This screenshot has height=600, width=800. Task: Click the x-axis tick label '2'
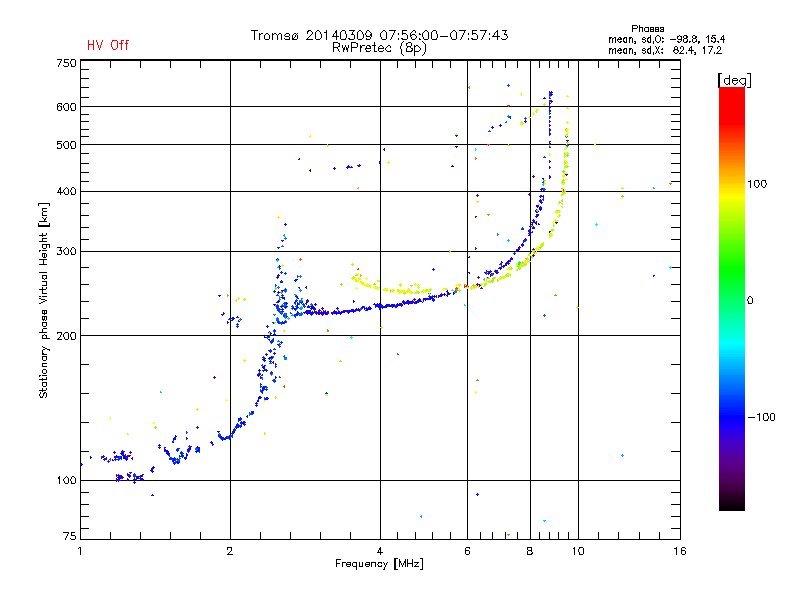click(x=230, y=551)
